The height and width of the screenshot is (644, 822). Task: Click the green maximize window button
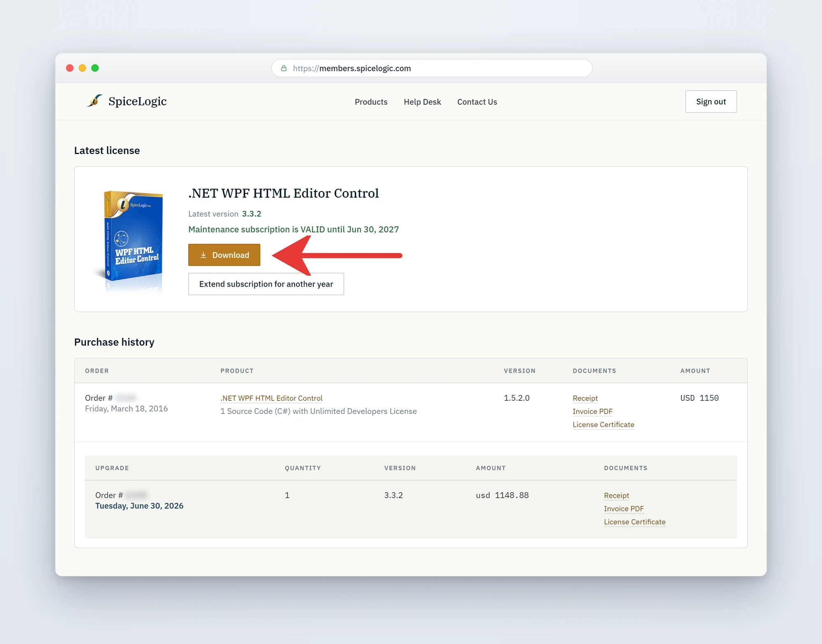95,68
